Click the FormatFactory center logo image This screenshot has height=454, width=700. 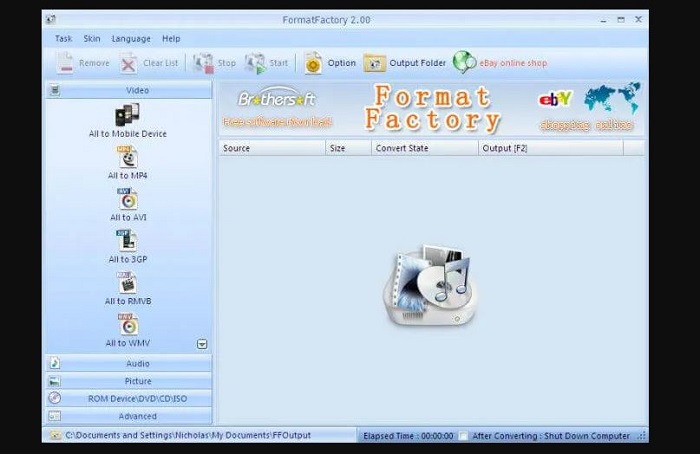[x=429, y=286]
